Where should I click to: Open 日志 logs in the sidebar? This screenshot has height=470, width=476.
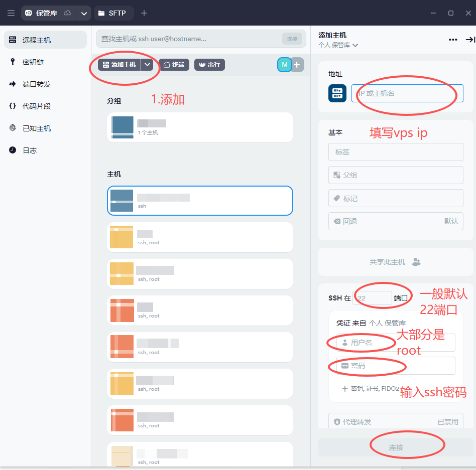tap(30, 150)
